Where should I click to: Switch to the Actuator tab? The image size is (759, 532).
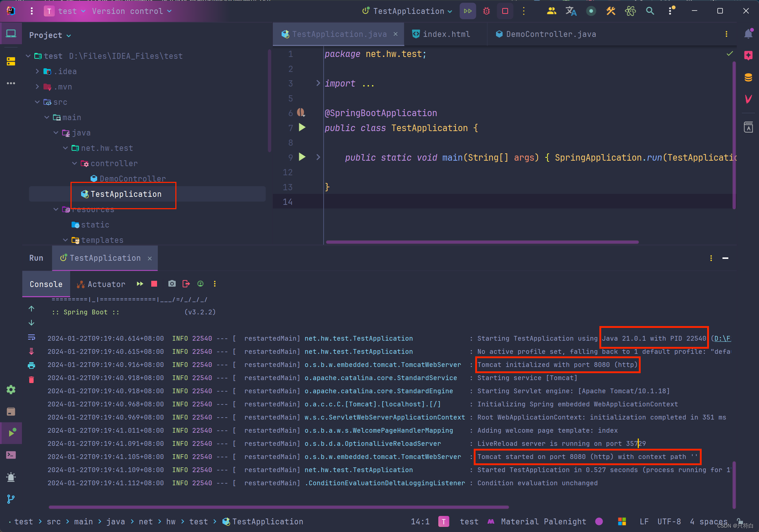click(x=101, y=284)
